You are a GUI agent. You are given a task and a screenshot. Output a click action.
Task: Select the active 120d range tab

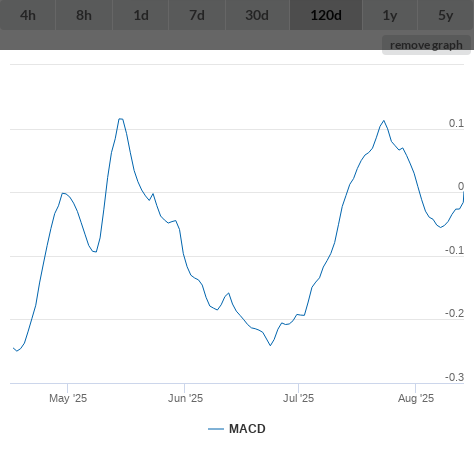tap(326, 15)
